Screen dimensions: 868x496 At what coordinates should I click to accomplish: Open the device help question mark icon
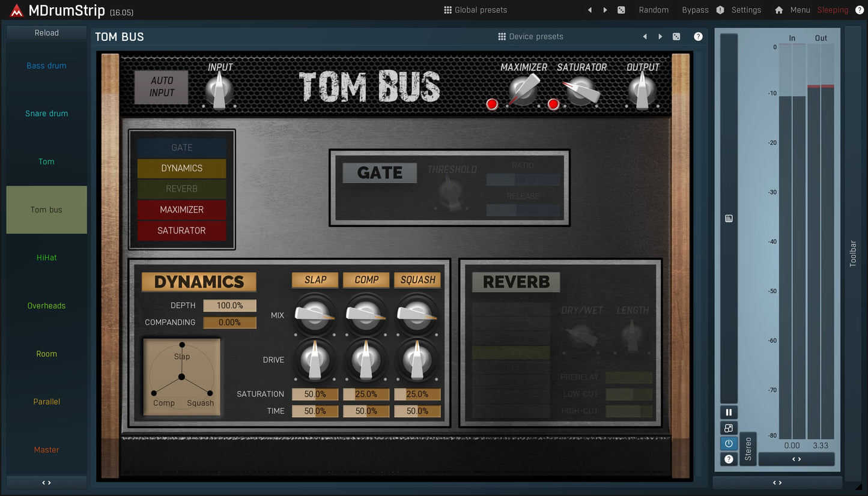tap(698, 37)
